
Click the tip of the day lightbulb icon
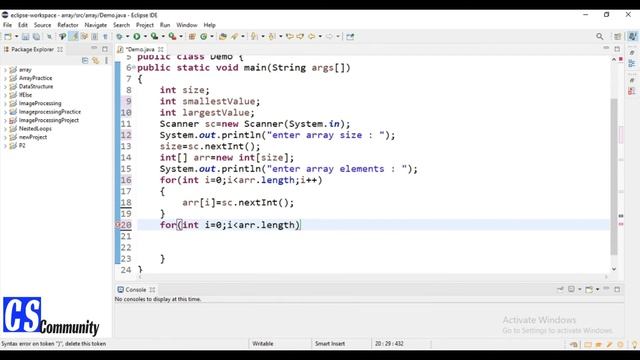coord(634,344)
